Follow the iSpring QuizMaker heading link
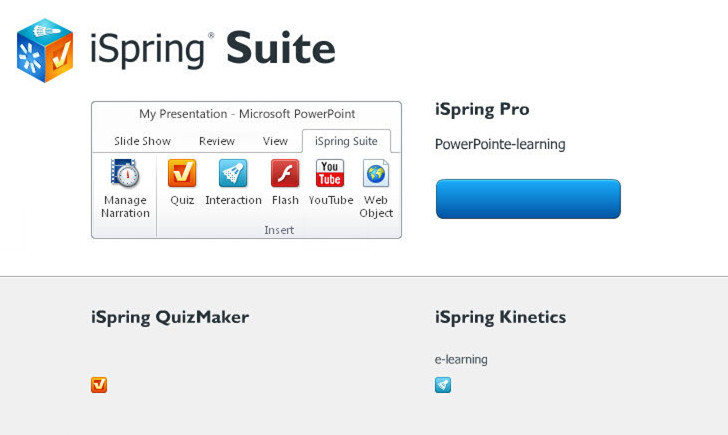This screenshot has height=435, width=728. 170,317
